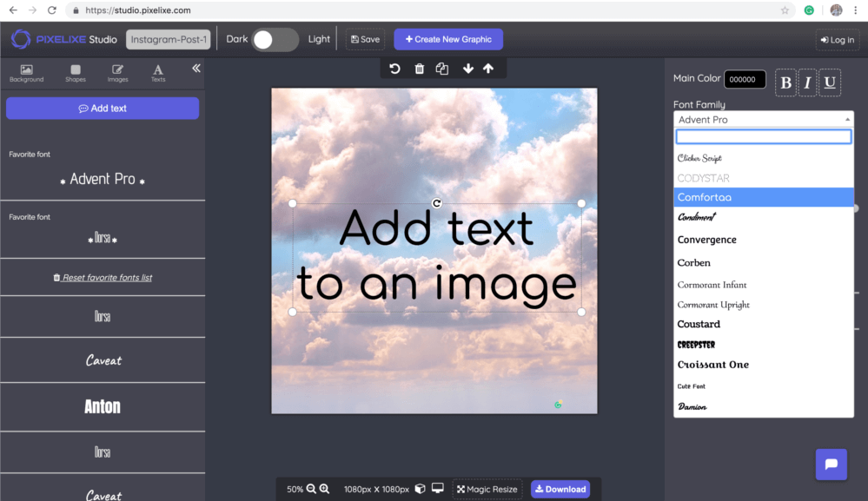
Task: Toggle the Dark/Light theme switch
Action: [275, 39]
